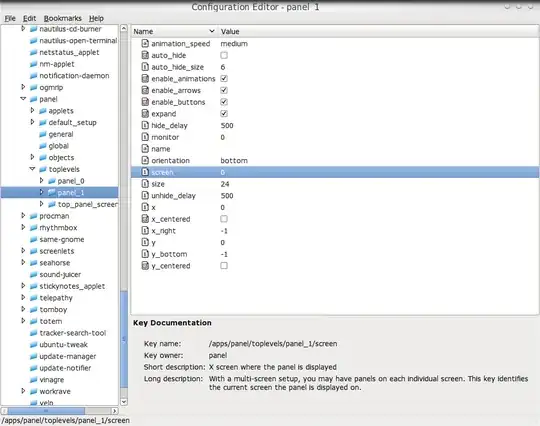Click the tree vertical scrollbar thumb
Viewport: 540px width, 426px height.
point(124,339)
